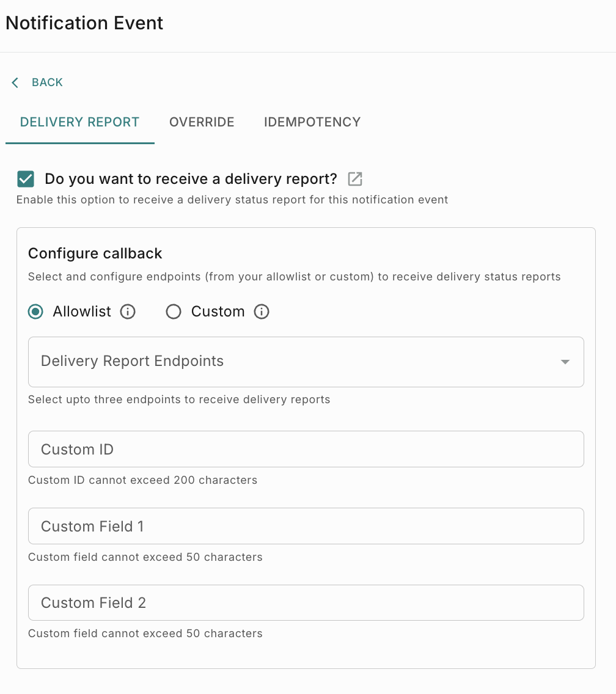This screenshot has width=616, height=694.
Task: Open the Delivery Report Endpoints dropdown
Action: tap(306, 361)
